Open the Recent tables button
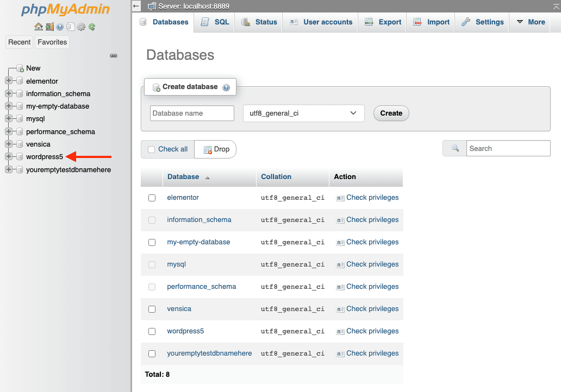This screenshot has height=392, width=561. [20, 42]
